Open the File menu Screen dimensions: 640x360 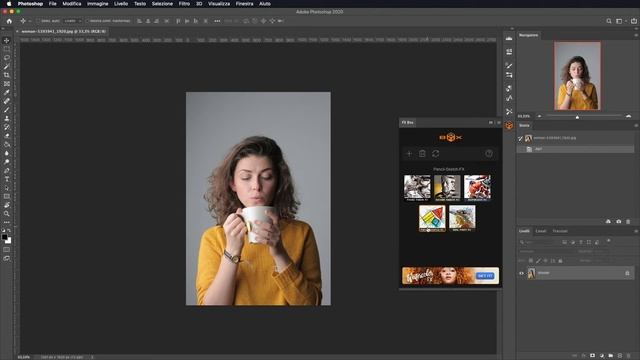pos(53,4)
